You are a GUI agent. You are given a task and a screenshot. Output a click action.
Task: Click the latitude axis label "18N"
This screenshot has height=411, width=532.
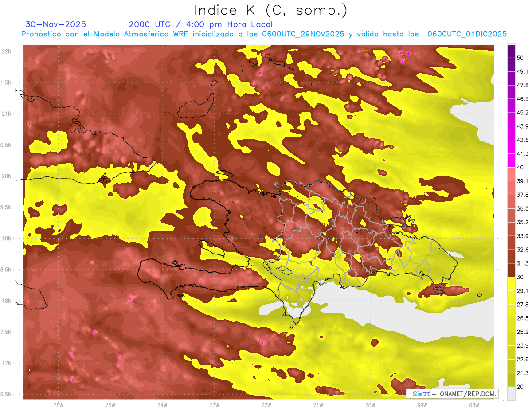(x=7, y=301)
